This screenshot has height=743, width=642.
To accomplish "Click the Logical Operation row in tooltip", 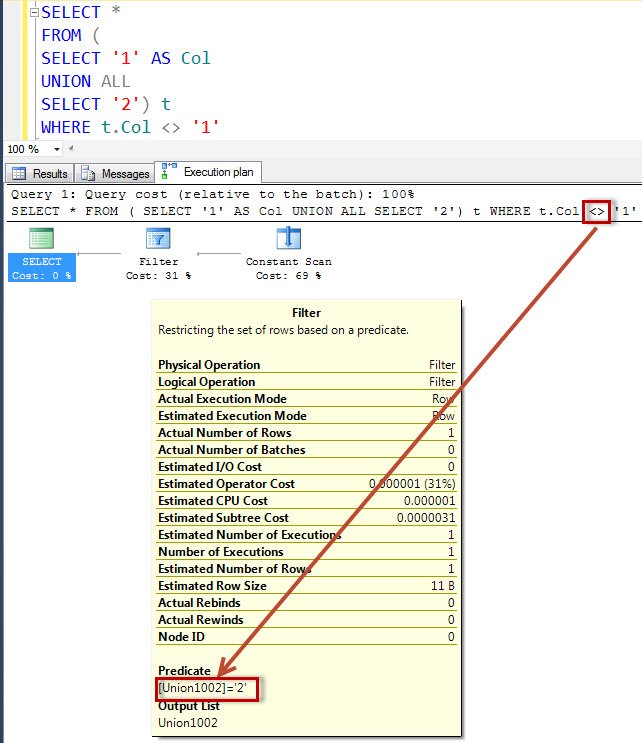I will (x=307, y=382).
